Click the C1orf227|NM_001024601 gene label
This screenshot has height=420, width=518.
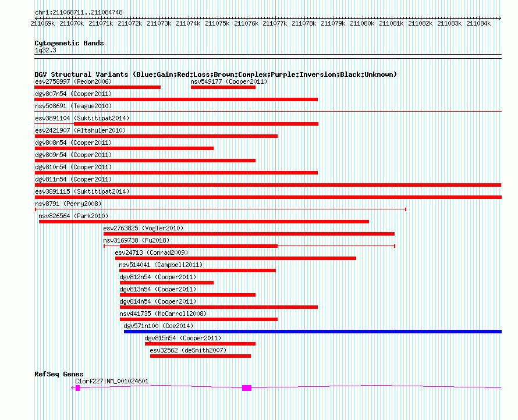(x=112, y=381)
